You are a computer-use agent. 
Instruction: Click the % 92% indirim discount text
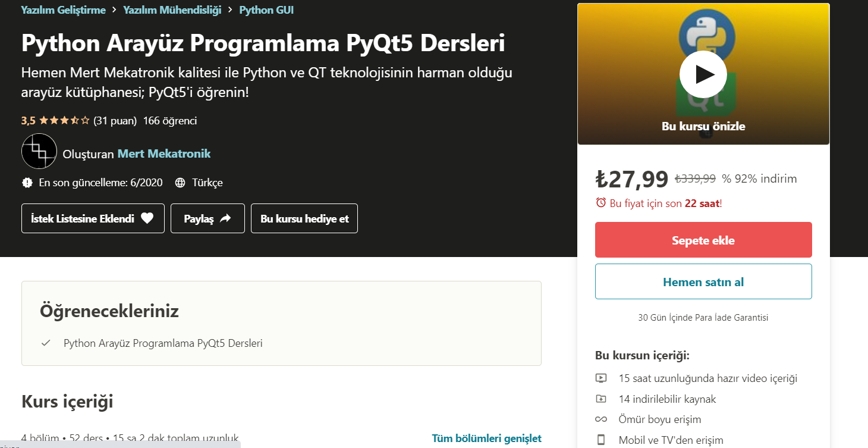tap(759, 179)
